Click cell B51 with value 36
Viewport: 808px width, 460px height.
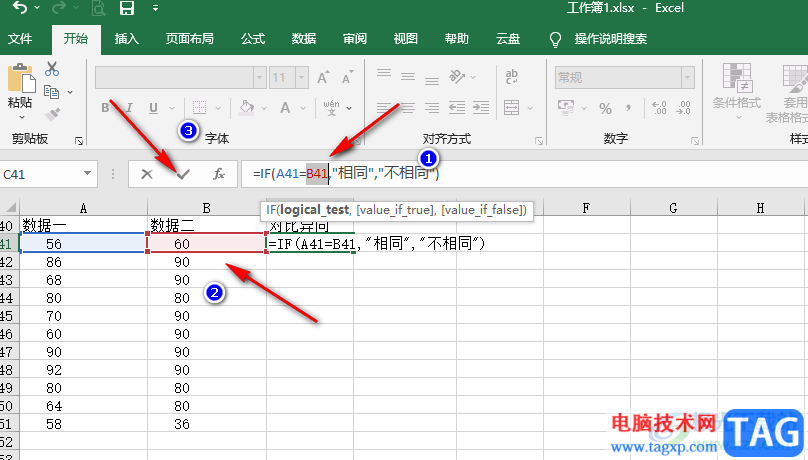coord(207,424)
